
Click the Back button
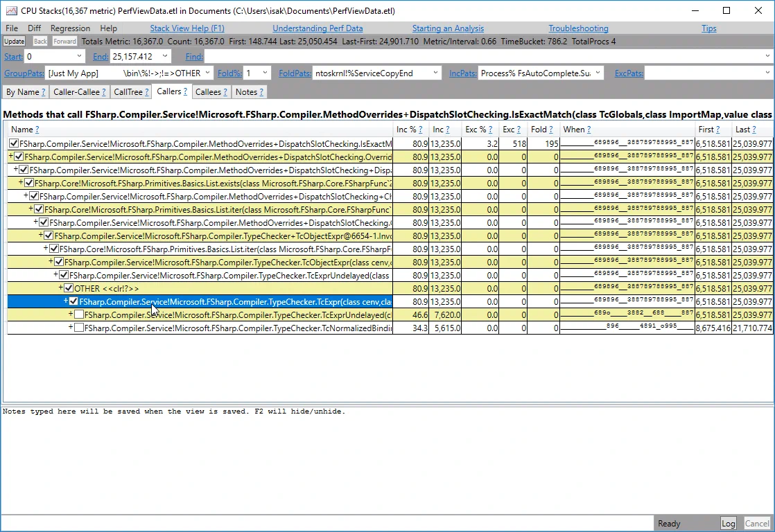coord(40,42)
